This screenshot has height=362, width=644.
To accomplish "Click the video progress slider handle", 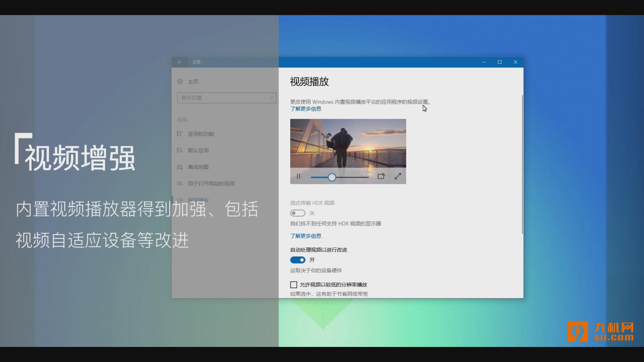I will point(332,177).
